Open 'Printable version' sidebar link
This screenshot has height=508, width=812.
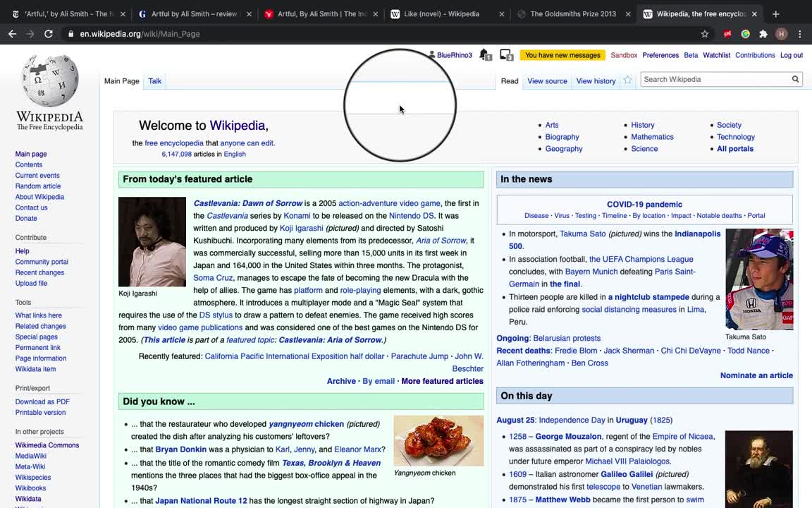pos(40,413)
